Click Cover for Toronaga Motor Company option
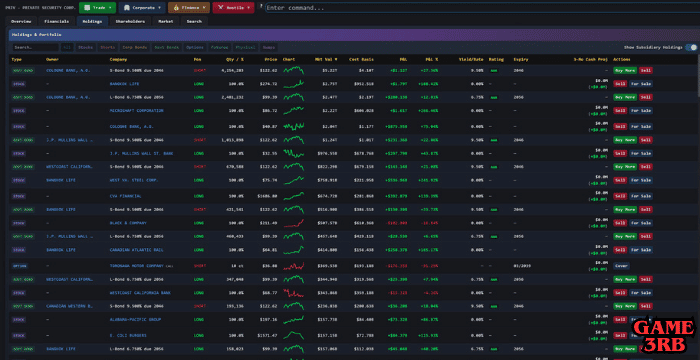This screenshot has width=700, height=360. [x=621, y=266]
